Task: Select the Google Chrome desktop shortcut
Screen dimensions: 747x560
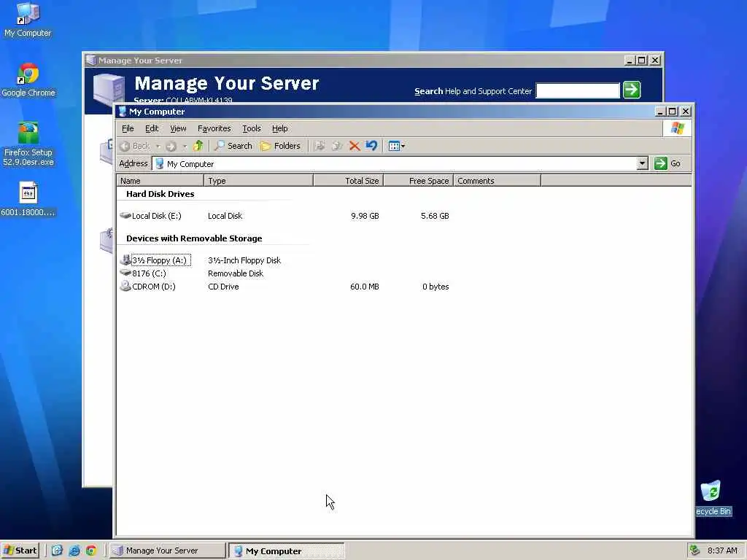Action: click(x=28, y=80)
